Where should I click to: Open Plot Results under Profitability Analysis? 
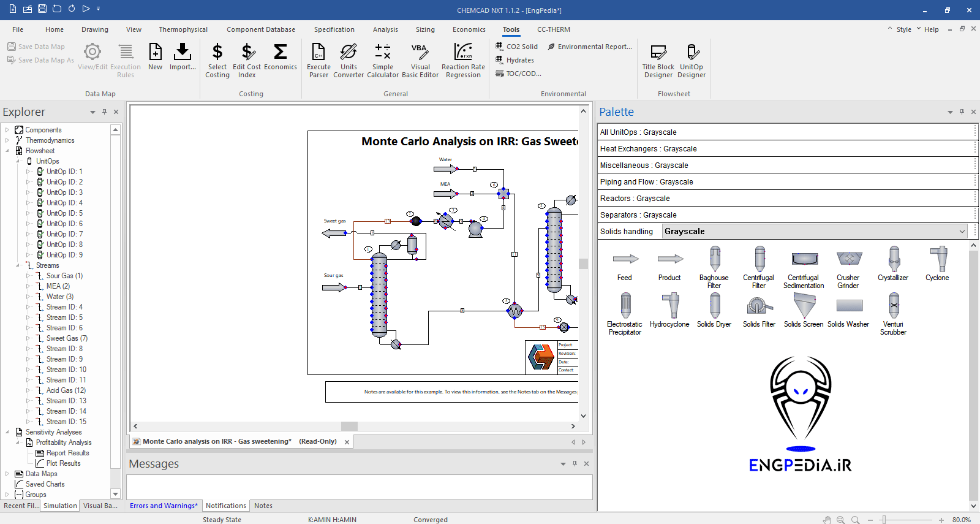[x=63, y=463]
